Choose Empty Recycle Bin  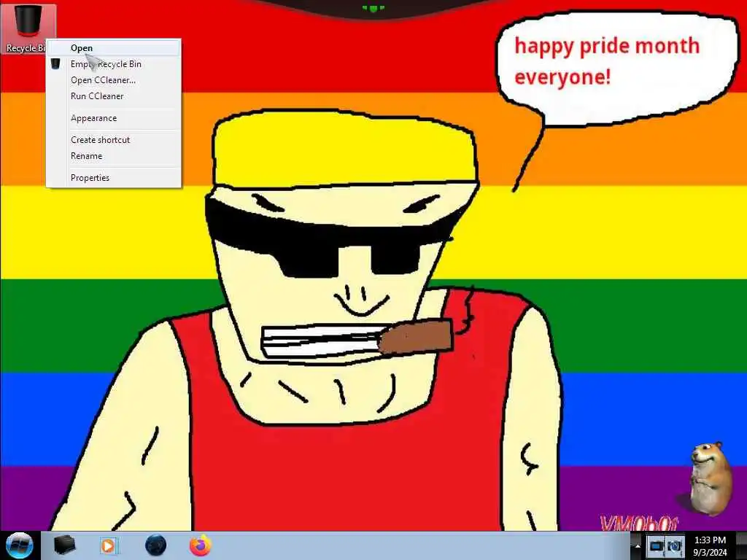click(113, 64)
